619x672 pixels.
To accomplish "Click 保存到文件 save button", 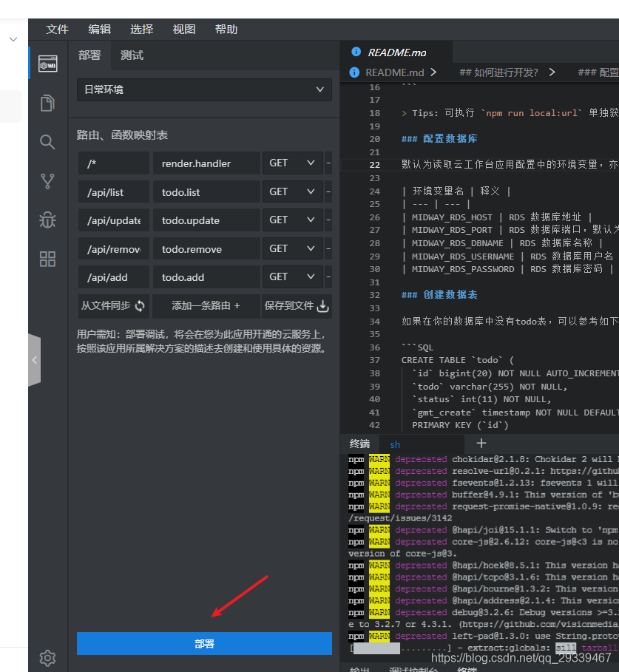I will (297, 305).
